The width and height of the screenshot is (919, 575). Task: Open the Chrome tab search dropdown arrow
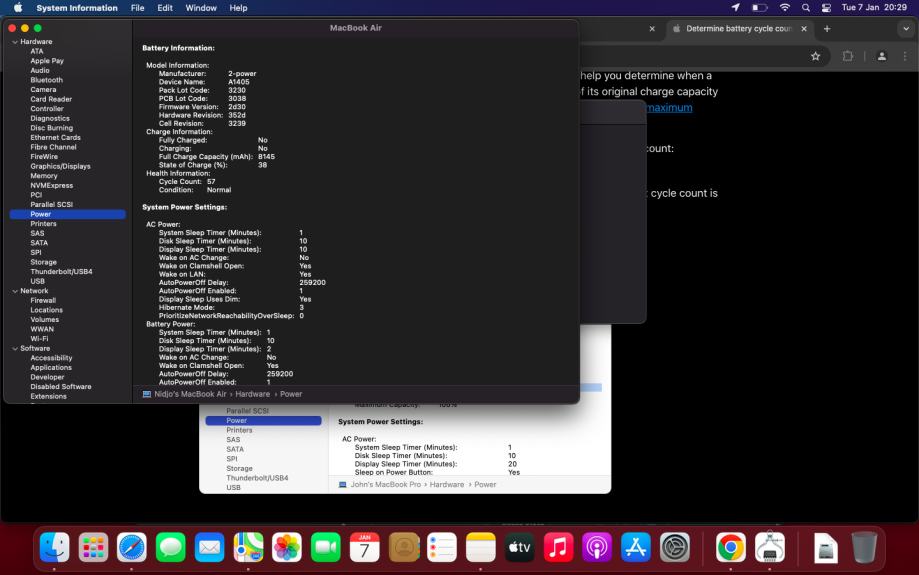coord(905,29)
